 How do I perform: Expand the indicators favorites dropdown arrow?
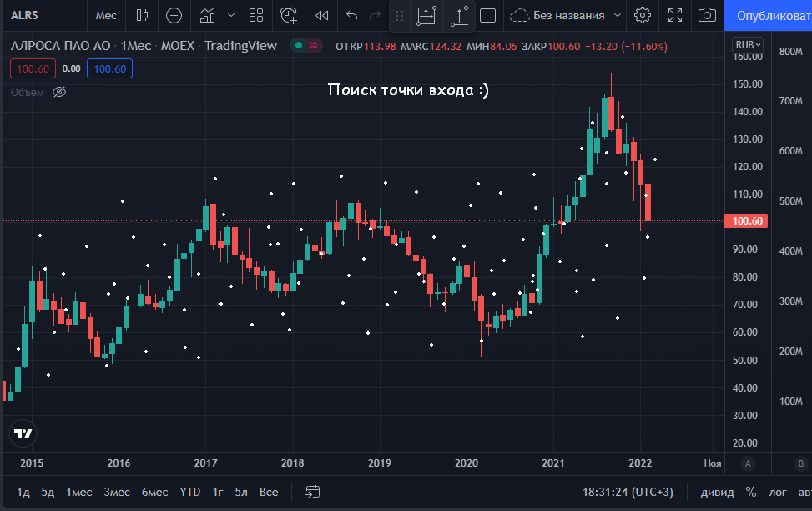pyautogui.click(x=231, y=15)
